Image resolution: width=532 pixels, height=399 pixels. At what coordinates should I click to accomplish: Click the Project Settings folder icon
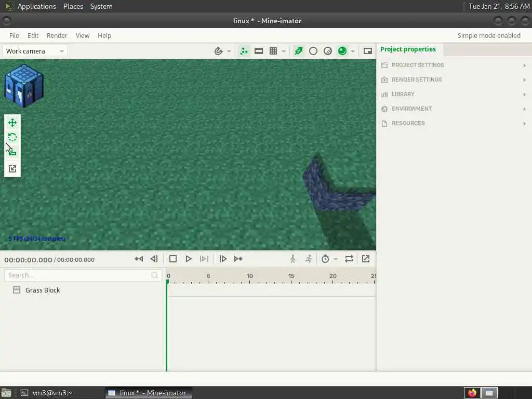tap(384, 65)
